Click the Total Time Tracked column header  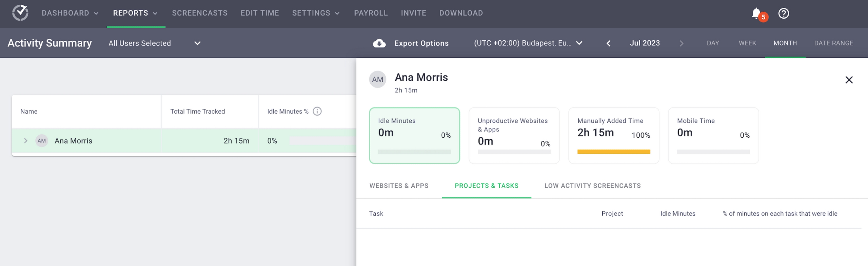click(198, 111)
